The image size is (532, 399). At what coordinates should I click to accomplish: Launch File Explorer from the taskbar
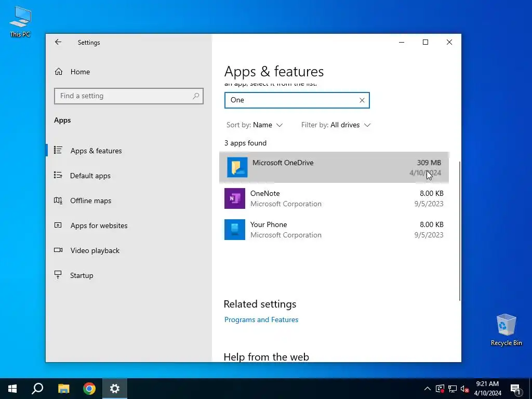coord(63,389)
